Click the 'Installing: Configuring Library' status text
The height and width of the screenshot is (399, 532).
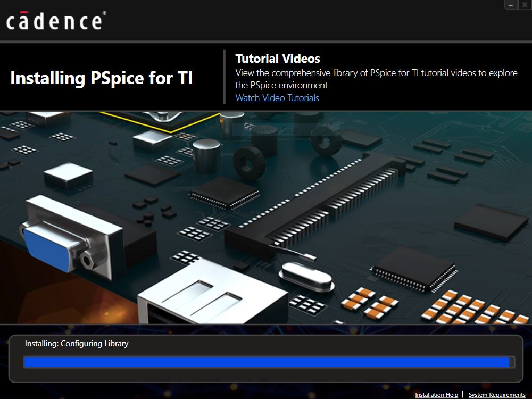click(x=77, y=344)
